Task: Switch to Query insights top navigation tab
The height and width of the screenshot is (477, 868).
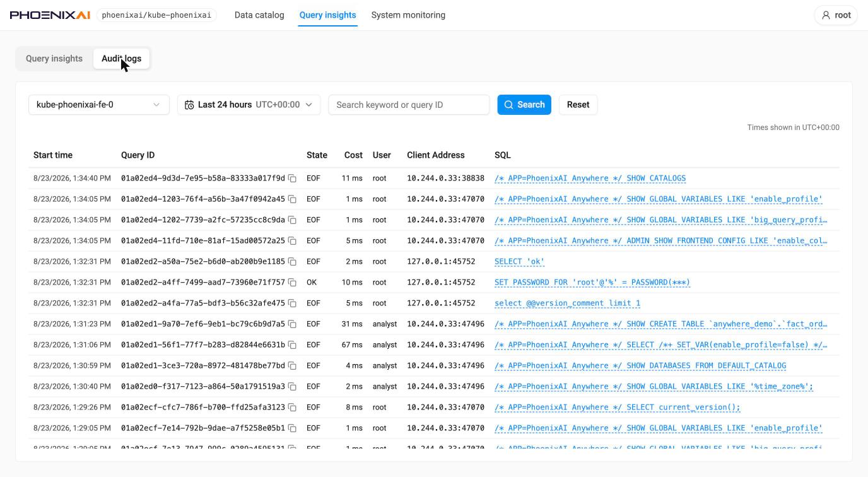Action: click(x=327, y=15)
